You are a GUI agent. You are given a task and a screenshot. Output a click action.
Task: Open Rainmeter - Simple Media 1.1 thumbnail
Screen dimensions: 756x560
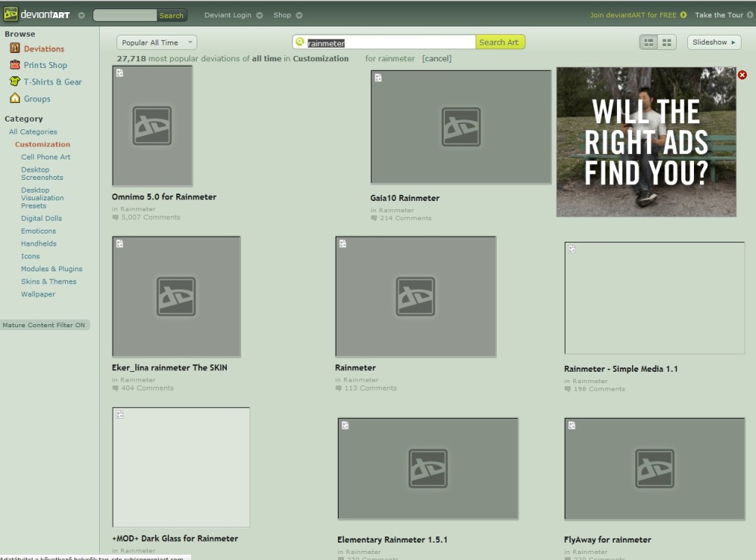655,298
